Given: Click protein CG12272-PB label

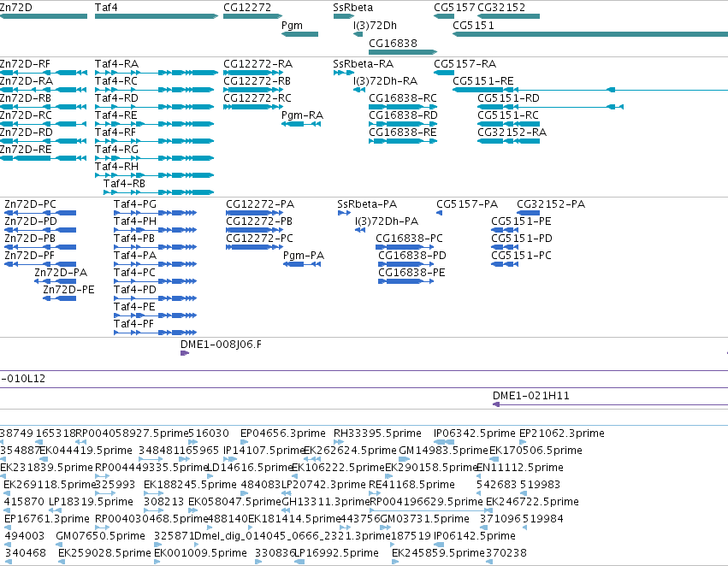Looking at the screenshot, I should point(259,221).
